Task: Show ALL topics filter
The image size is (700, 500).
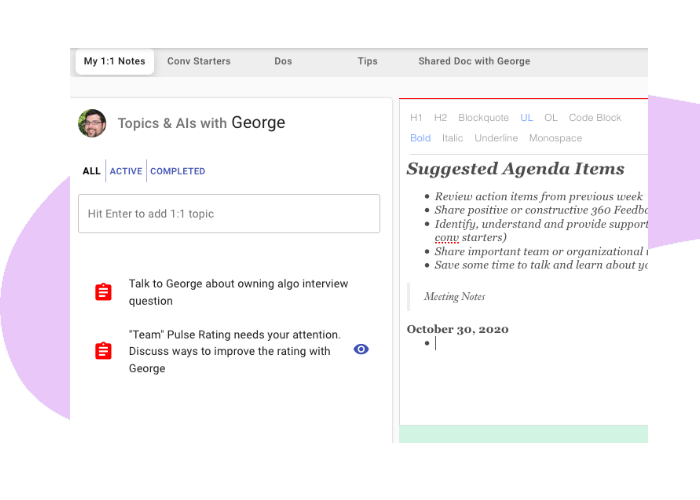Action: coord(91,171)
